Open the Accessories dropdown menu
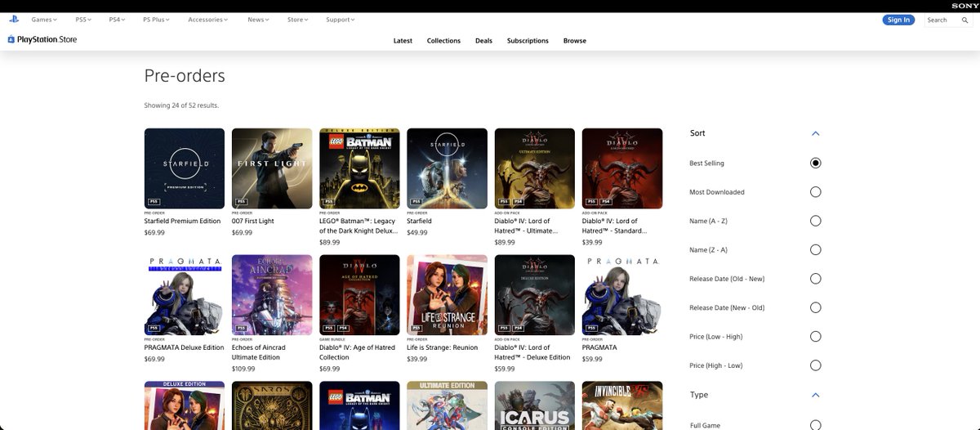This screenshot has width=980, height=430. click(x=207, y=20)
